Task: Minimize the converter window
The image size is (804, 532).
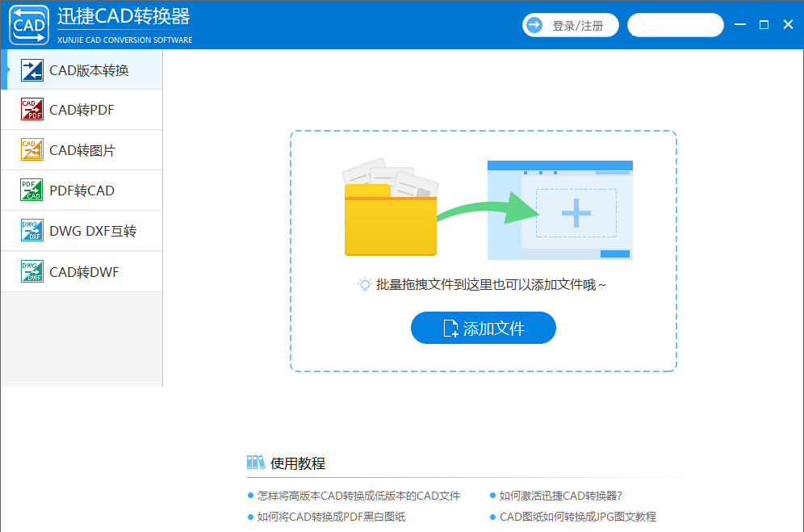Action: (739, 25)
